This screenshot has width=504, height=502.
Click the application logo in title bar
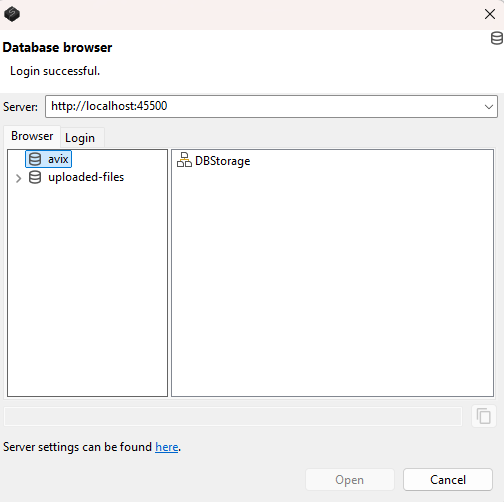coord(12,14)
